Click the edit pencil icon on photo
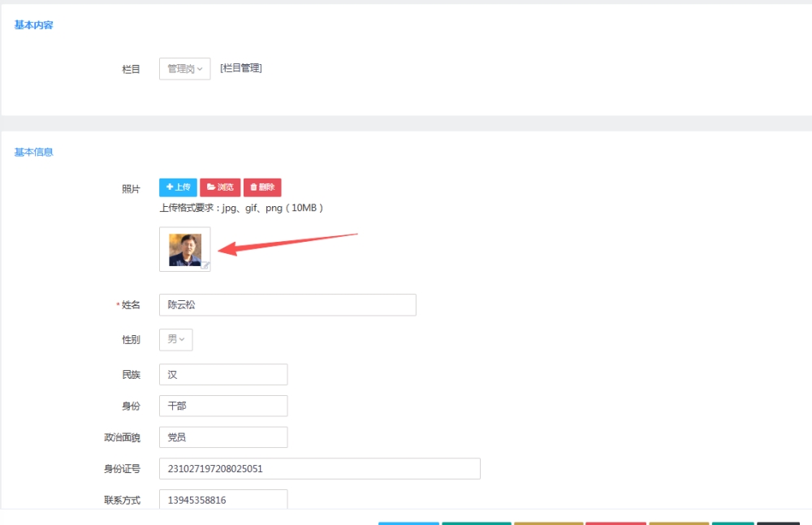The width and height of the screenshot is (812, 525). click(205, 265)
